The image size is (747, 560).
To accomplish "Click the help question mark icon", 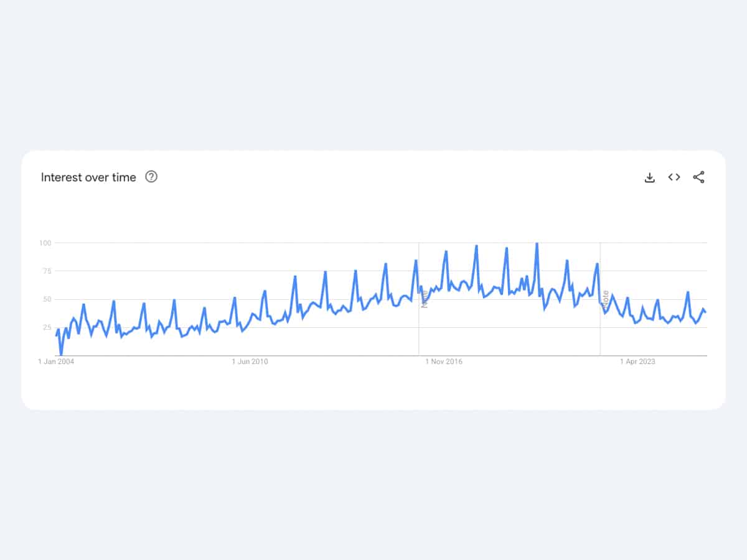I will coord(151,177).
